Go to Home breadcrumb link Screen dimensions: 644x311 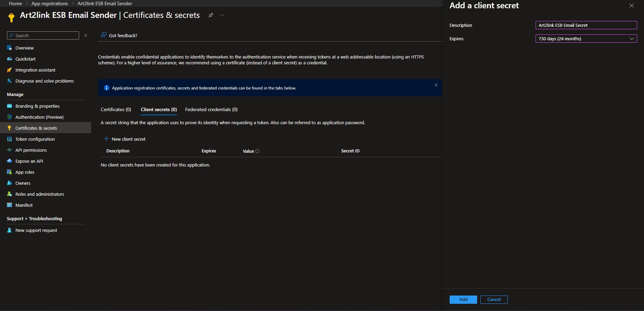[15, 3]
